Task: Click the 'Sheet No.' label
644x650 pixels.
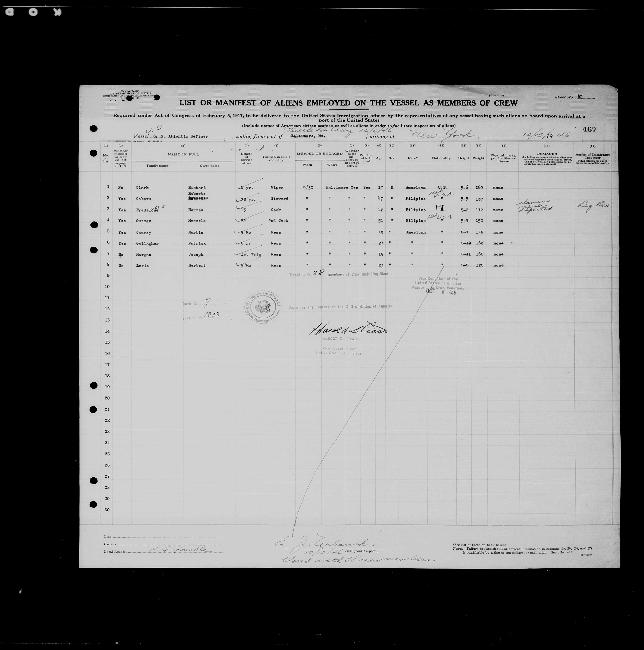Action: [564, 97]
